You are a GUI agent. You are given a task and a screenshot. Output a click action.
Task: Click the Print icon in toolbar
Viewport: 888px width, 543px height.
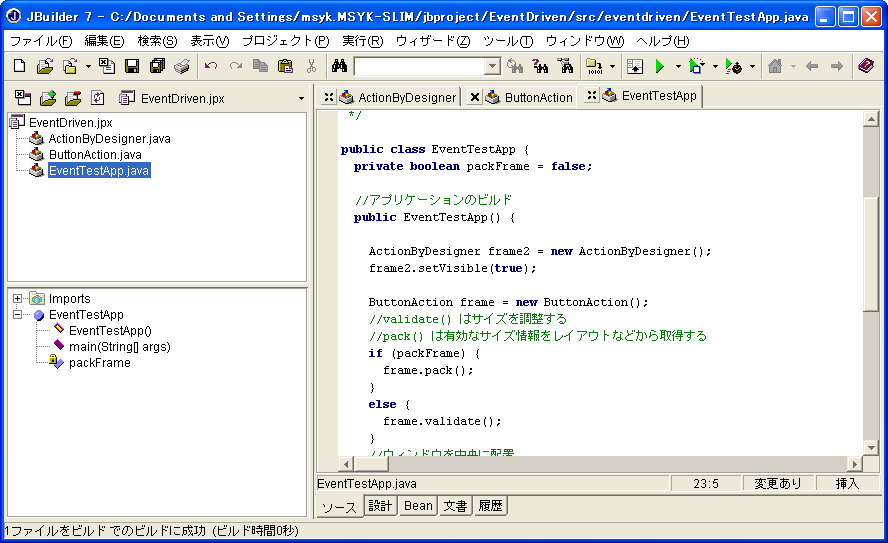point(181,67)
